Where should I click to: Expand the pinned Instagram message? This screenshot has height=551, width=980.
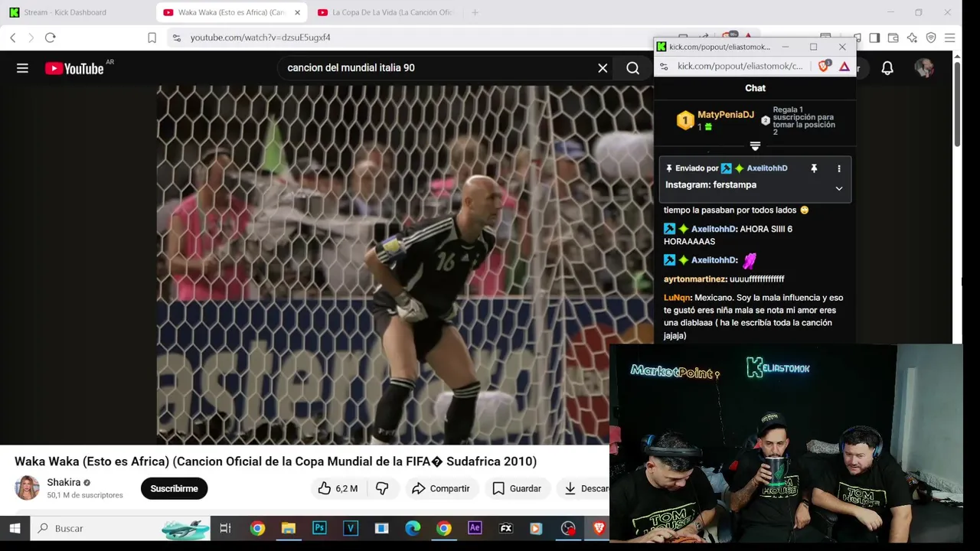point(839,188)
